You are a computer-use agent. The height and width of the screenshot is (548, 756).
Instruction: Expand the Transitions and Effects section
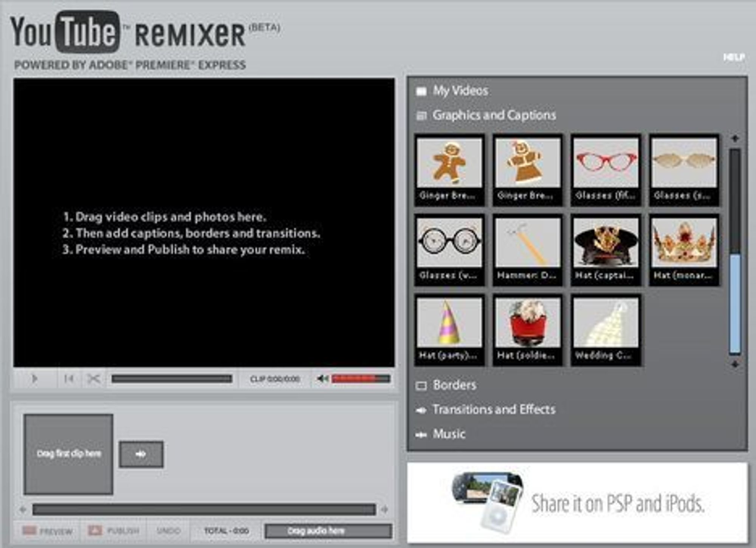point(494,409)
